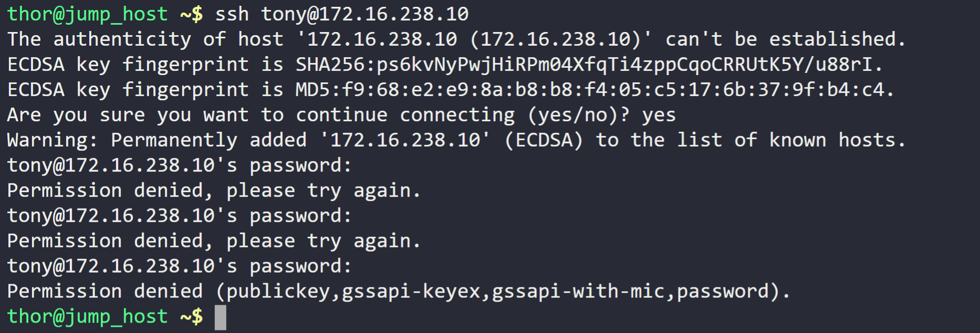Screen dimensions: 980x333
Task: Click 'gssapi-keyex' in the permission denied line
Action: point(411,292)
